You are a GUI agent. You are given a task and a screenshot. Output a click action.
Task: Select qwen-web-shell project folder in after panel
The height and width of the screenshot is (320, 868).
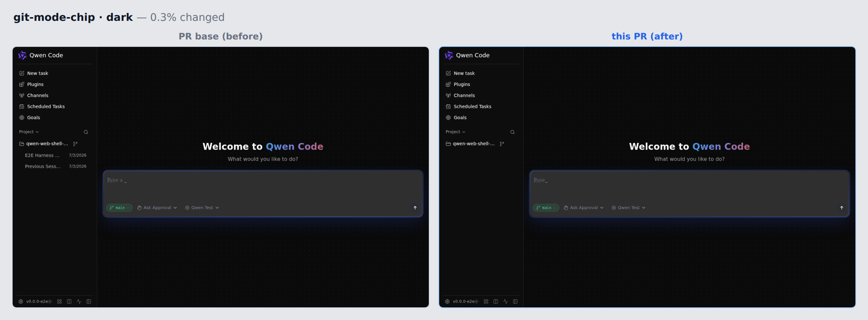[470, 144]
